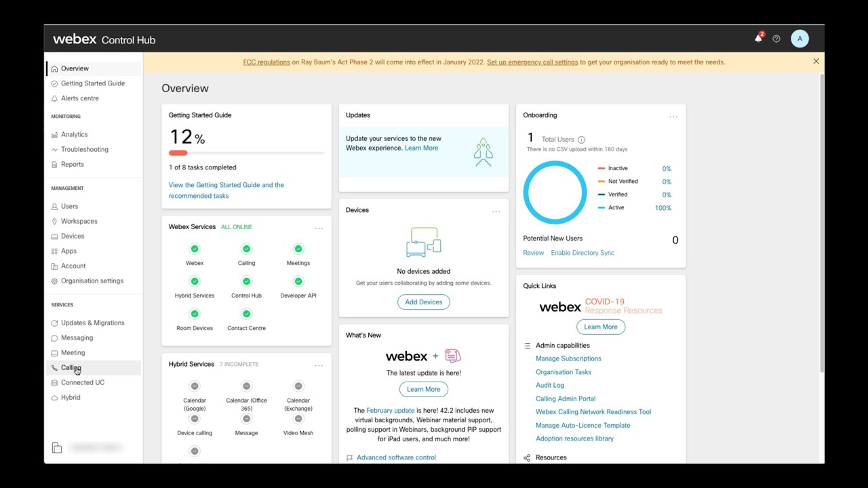The height and width of the screenshot is (488, 868).
Task: Open Reports in sidebar
Action: (x=94, y=164)
